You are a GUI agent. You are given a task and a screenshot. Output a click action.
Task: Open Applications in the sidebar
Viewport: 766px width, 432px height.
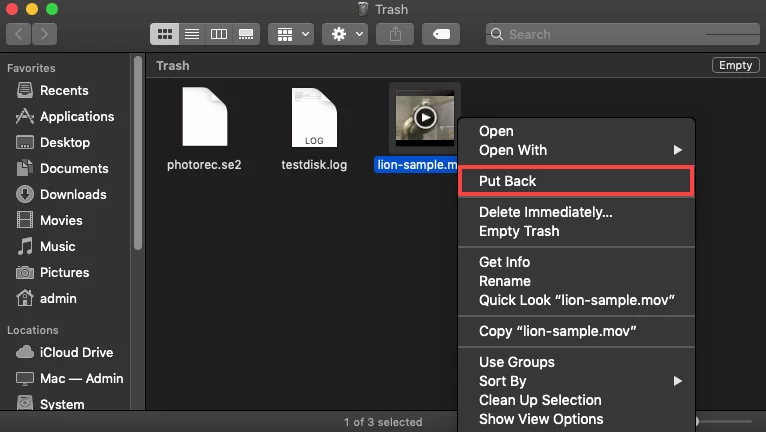(x=65, y=116)
